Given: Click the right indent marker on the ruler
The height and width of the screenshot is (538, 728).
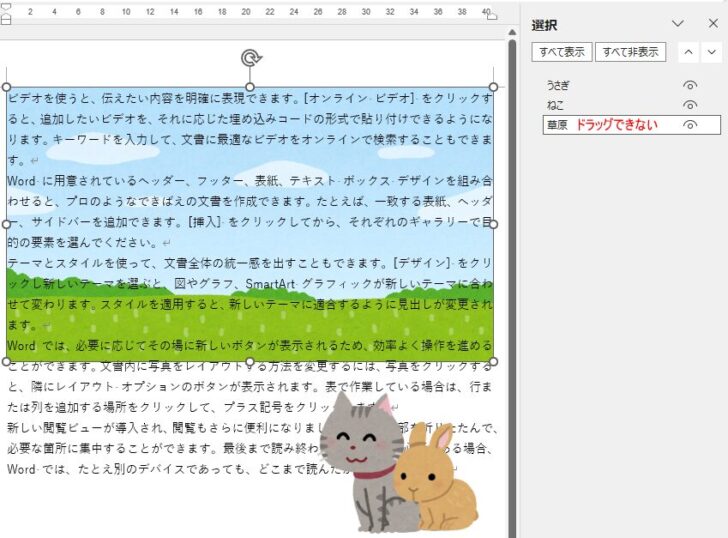Looking at the screenshot, I should tap(492, 16).
